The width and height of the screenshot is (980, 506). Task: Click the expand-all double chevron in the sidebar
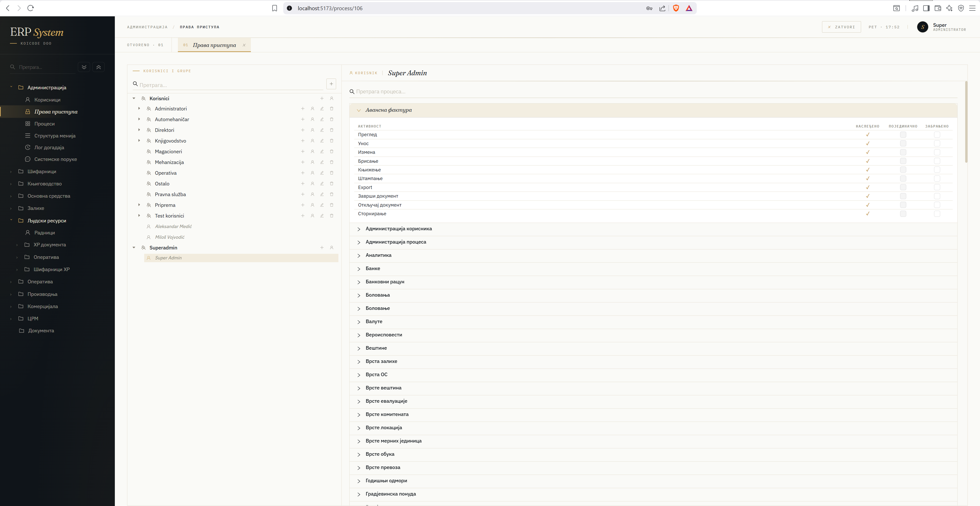(x=84, y=67)
